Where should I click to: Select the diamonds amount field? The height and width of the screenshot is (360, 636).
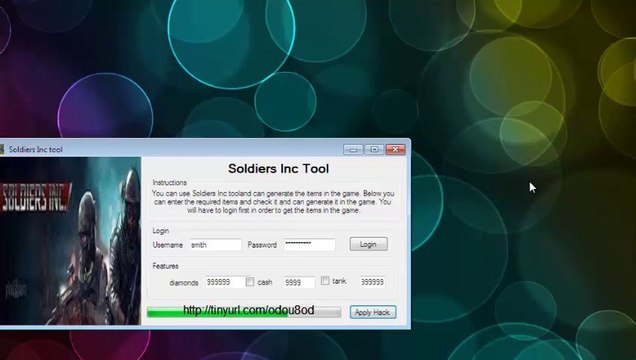coord(225,282)
